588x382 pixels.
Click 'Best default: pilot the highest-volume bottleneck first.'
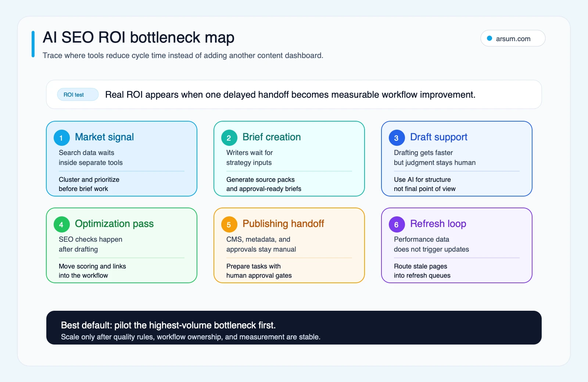(168, 325)
